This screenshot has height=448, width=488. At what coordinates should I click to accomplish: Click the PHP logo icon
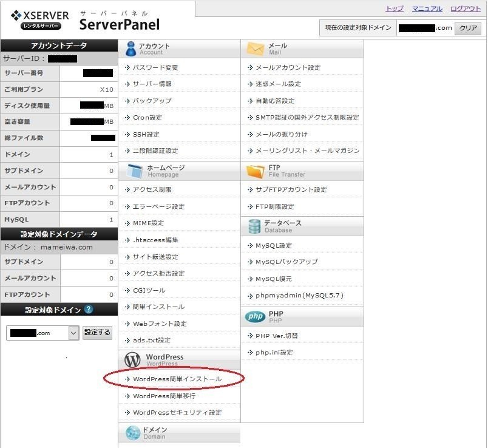(x=255, y=317)
